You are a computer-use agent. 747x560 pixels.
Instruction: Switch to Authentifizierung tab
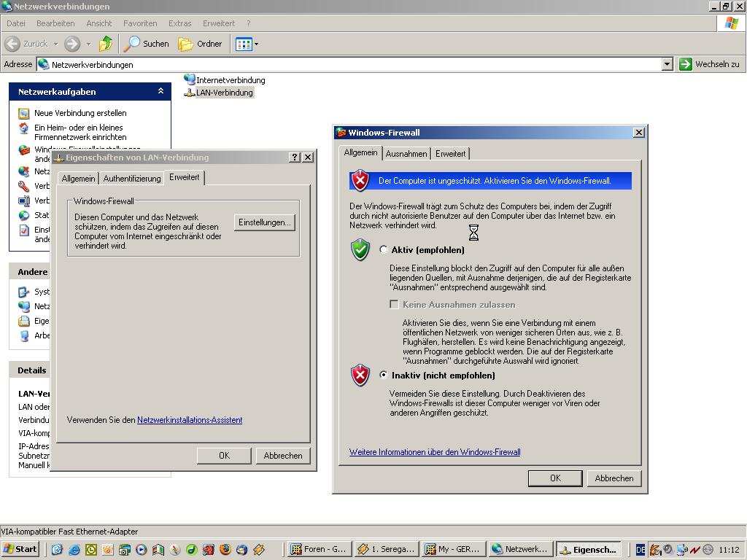[x=132, y=179]
